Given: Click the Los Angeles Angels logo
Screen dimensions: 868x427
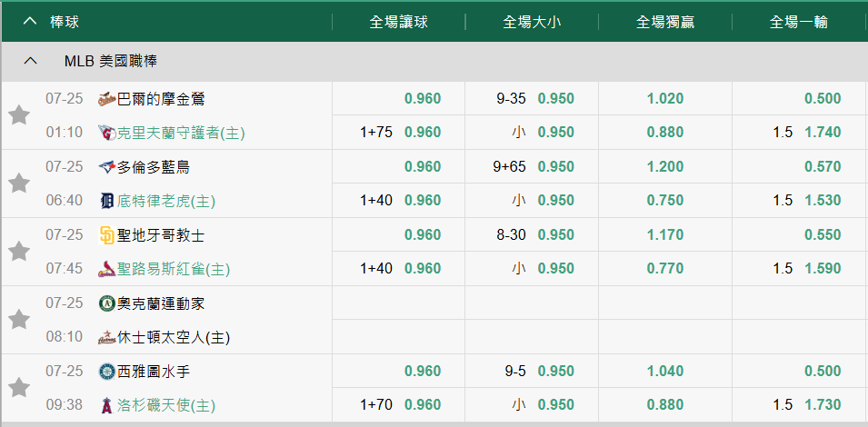Looking at the screenshot, I should pyautogui.click(x=107, y=405).
